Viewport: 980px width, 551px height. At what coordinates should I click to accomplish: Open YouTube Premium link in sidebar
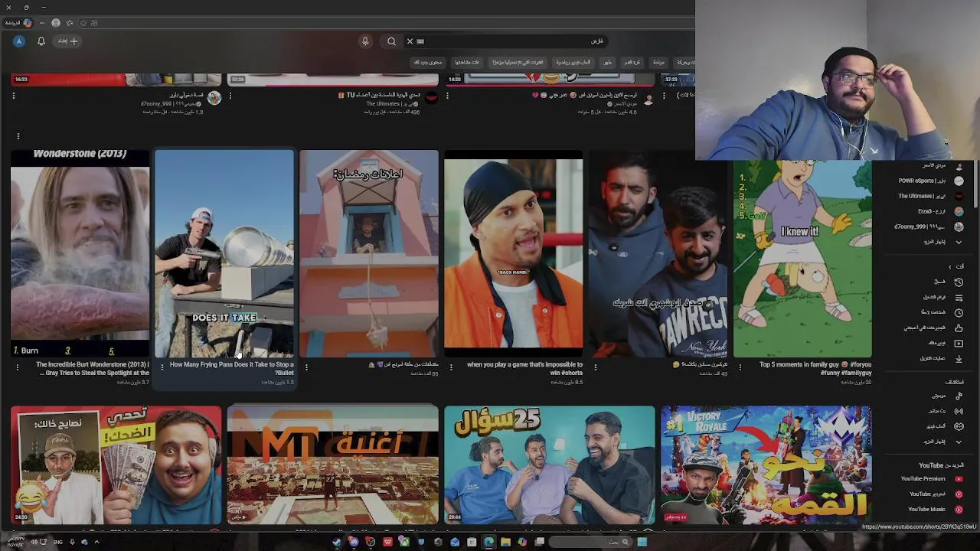(931, 478)
